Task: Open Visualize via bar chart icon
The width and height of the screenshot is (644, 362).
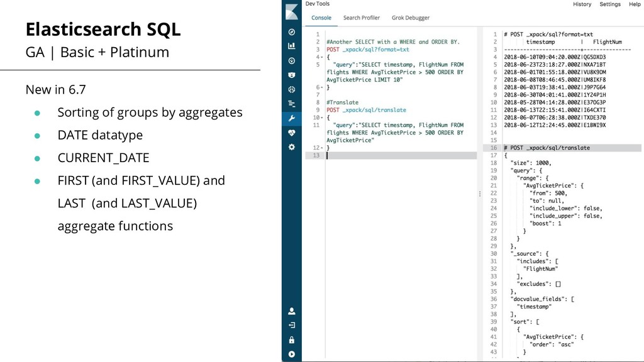Action: click(292, 46)
